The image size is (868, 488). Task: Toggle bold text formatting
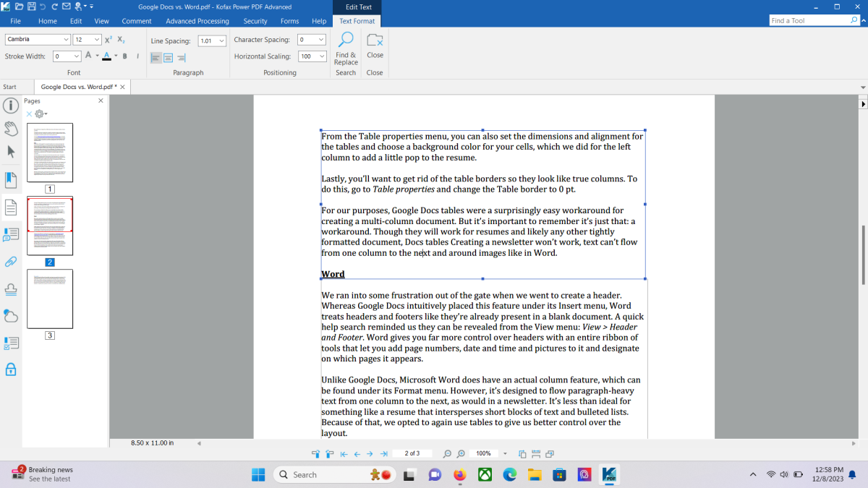pos(125,56)
